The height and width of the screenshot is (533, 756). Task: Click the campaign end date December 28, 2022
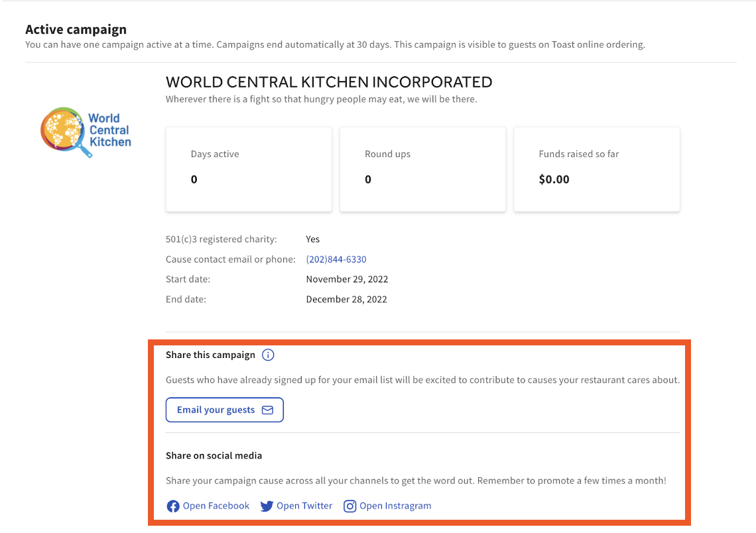coord(347,299)
